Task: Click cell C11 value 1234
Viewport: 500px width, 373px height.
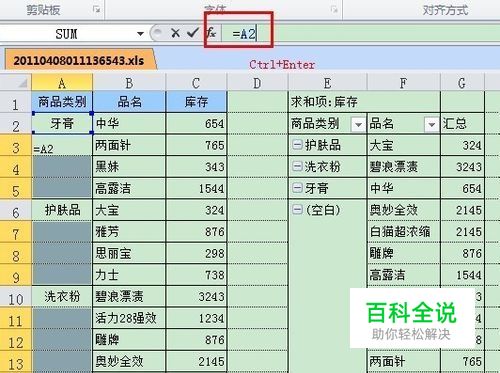Action: (x=196, y=318)
